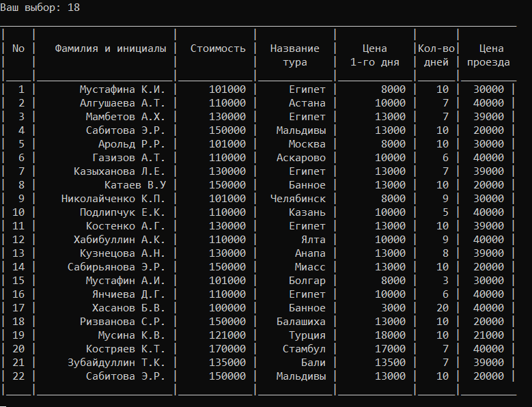Select the name 'Хасанов Б.В.'

pos(128,308)
